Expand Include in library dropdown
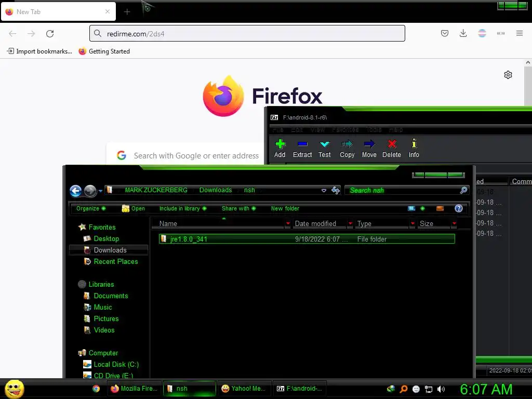Screen dimensions: 532x399 [183, 208]
